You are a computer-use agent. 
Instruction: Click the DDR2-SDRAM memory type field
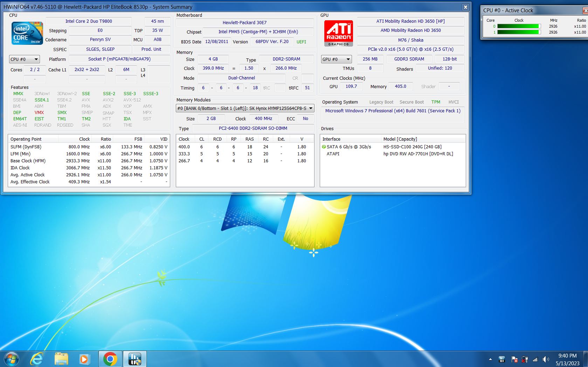pyautogui.click(x=286, y=59)
